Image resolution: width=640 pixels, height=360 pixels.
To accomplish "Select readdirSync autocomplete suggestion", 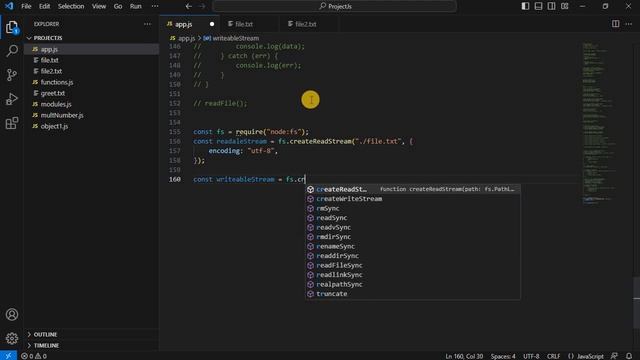I will (413, 256).
